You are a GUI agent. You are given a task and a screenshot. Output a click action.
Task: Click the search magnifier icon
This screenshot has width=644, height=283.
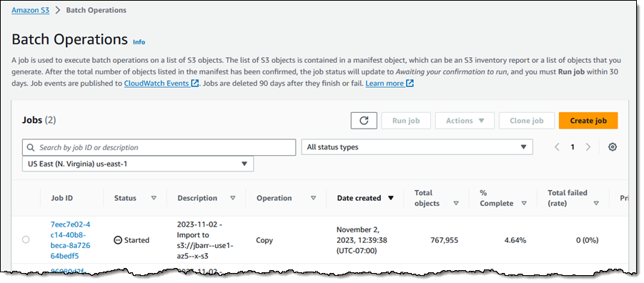pos(31,147)
